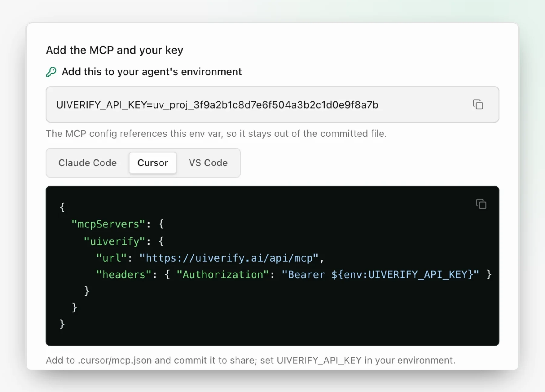Screen dimensions: 545x392
Task: Click the API key value field
Action: (x=272, y=104)
